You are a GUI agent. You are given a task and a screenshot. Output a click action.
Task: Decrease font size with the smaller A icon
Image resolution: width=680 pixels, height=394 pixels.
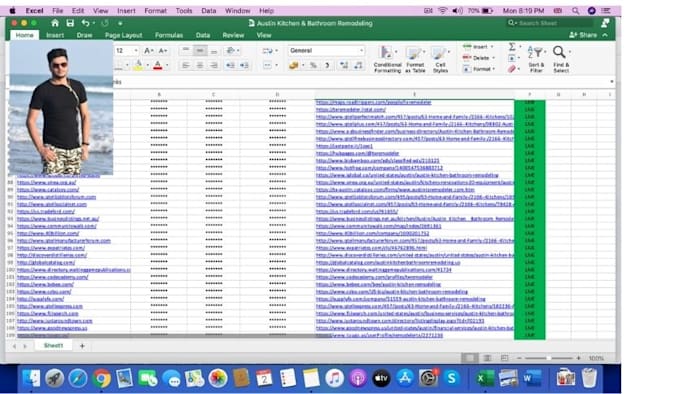click(x=163, y=51)
